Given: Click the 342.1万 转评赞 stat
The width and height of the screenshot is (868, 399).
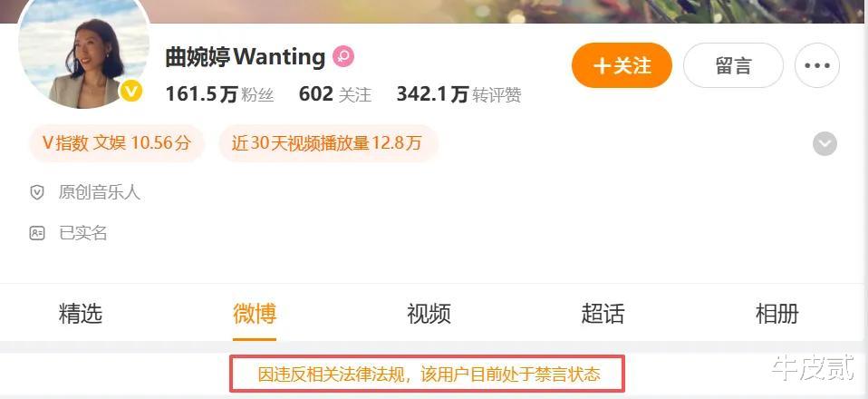Looking at the screenshot, I should [458, 94].
